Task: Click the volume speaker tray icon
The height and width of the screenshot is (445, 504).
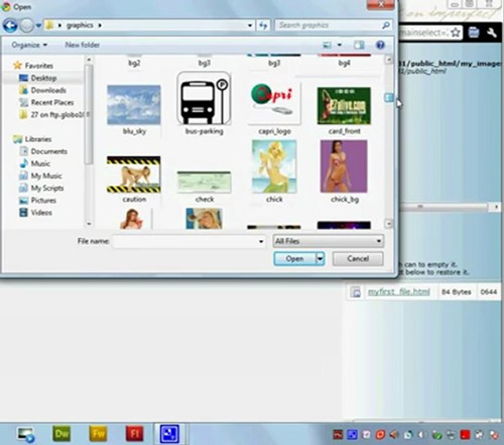Action: pos(394,434)
